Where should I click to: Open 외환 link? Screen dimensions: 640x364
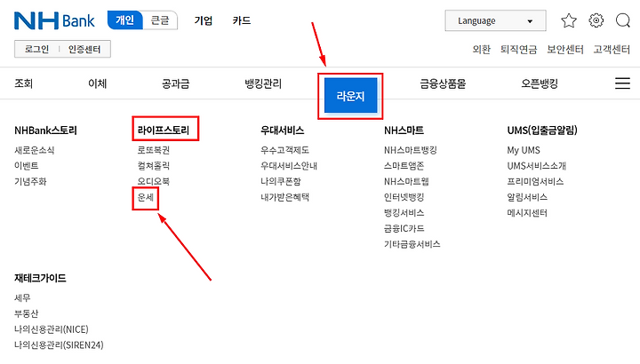(x=481, y=50)
